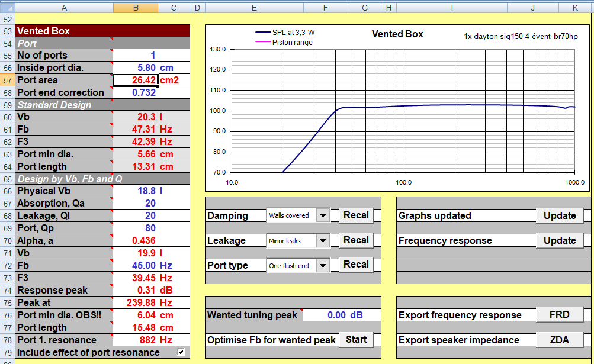The height and width of the screenshot is (364, 594).
Task: Export frequency response with FRD button
Action: (559, 315)
